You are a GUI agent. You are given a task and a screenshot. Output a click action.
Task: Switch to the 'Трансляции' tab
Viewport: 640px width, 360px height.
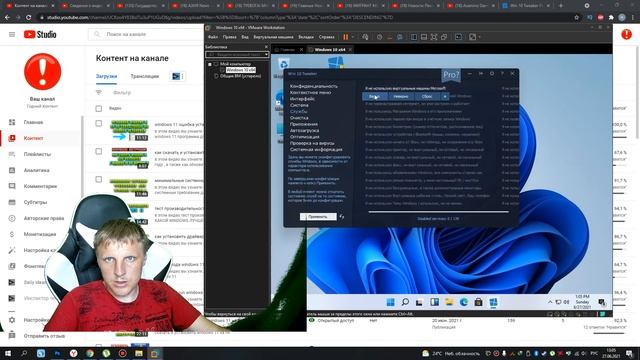(144, 76)
